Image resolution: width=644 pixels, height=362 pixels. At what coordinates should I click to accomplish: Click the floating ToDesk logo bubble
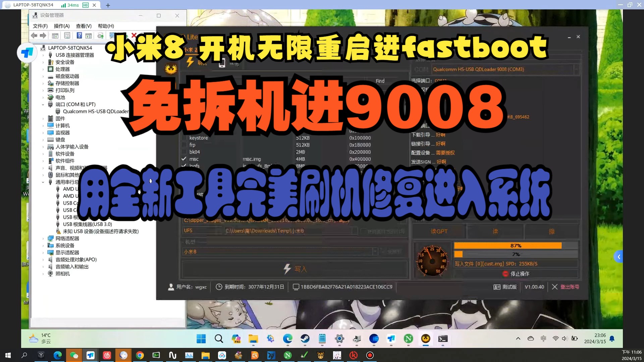coord(27,53)
